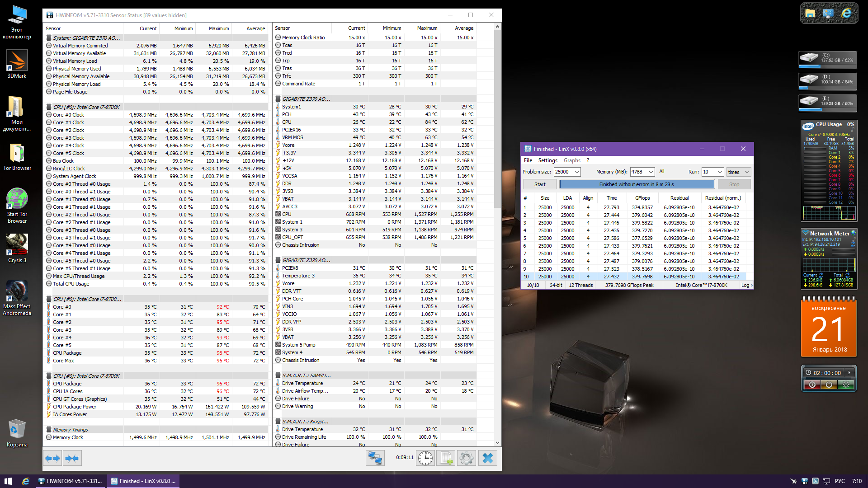Click the All memory link
The height and width of the screenshot is (488, 868).
click(x=661, y=171)
